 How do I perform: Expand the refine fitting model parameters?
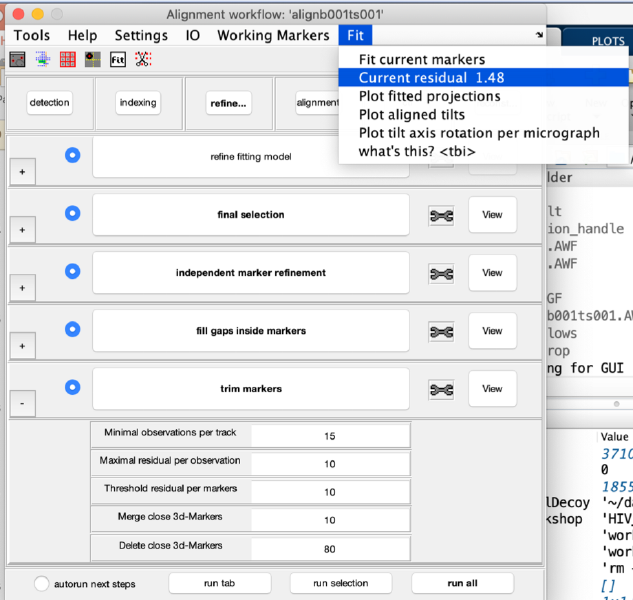coord(23,172)
